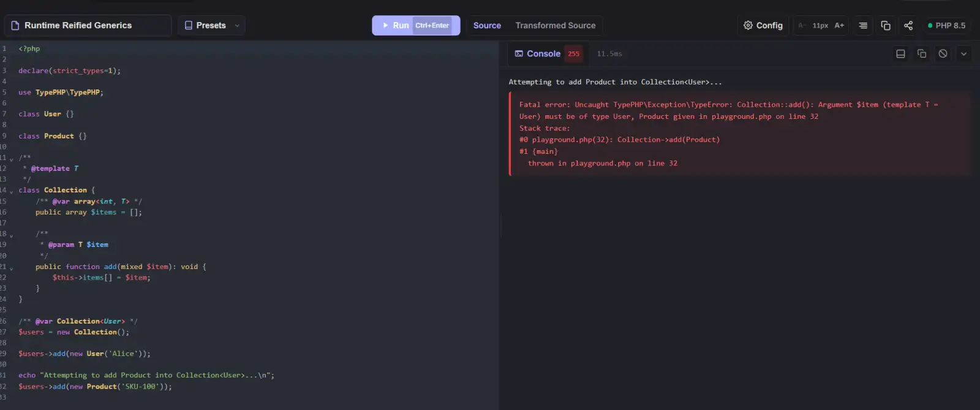The width and height of the screenshot is (980, 410).
Task: Open the Config settings
Action: [x=763, y=25]
